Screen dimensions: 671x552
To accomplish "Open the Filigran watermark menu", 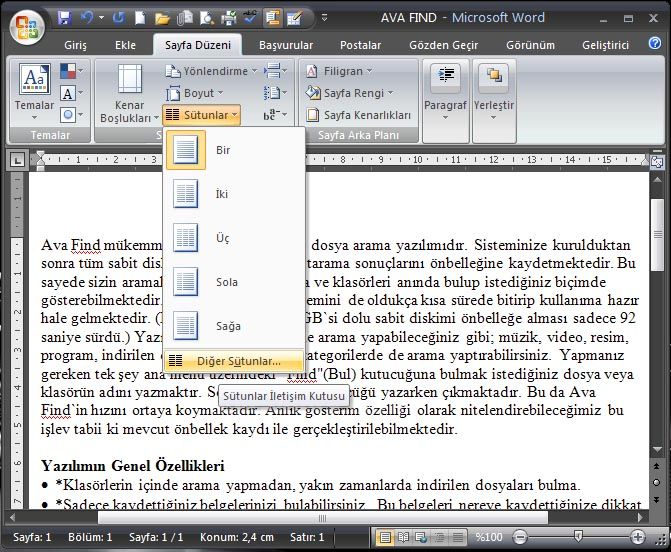I will coord(338,71).
